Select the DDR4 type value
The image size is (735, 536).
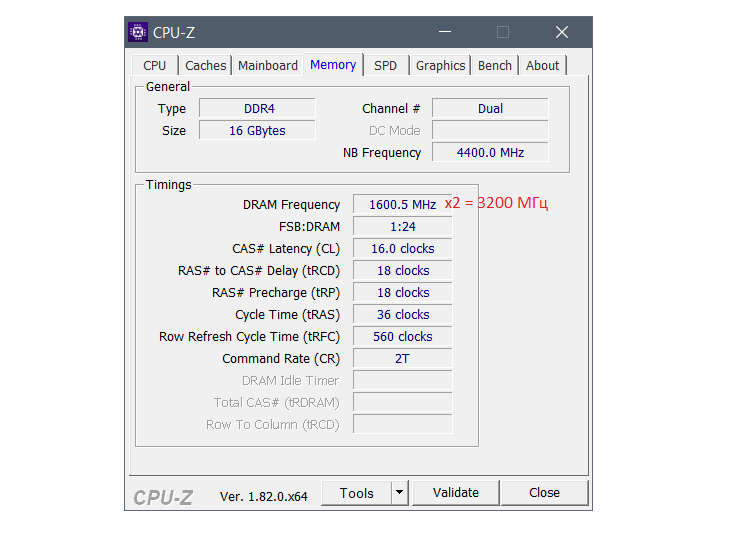tap(257, 108)
